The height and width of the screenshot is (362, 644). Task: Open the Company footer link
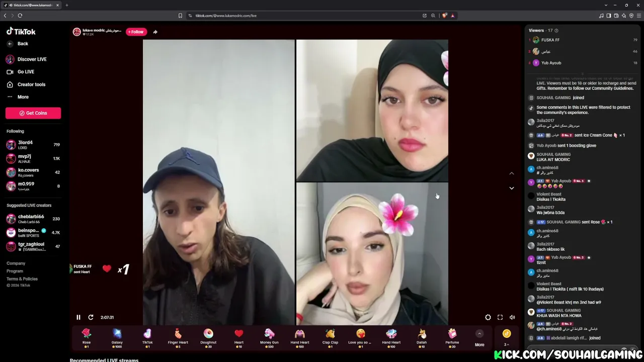point(16,263)
